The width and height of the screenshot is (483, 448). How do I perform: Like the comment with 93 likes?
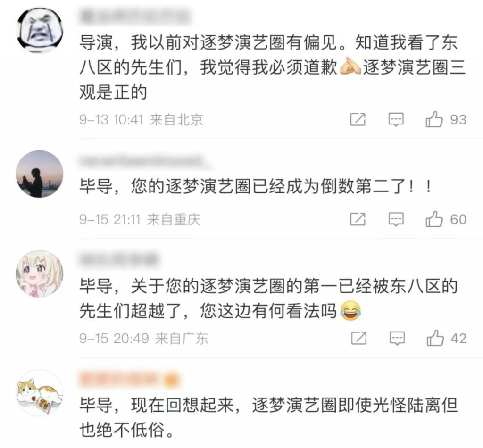[x=434, y=119]
